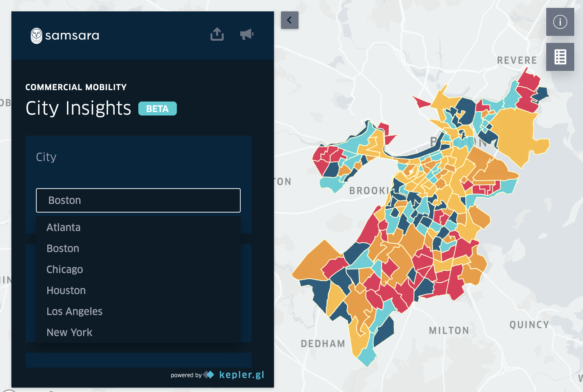The image size is (583, 392).
Task: Show the legend via the list icon
Action: [560, 56]
